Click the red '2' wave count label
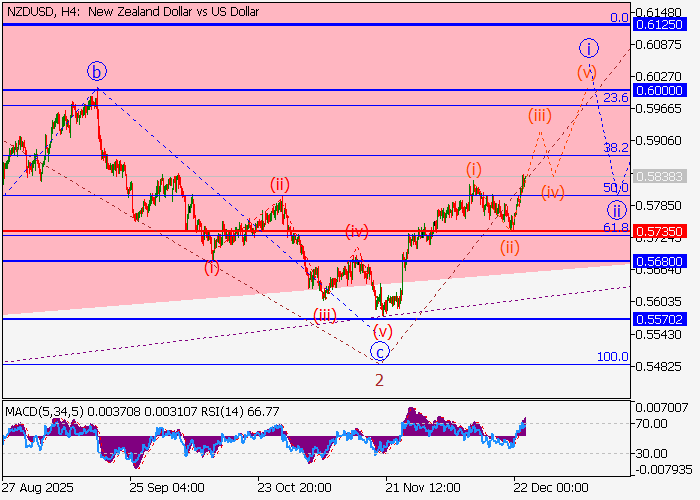700x500 pixels. (379, 380)
